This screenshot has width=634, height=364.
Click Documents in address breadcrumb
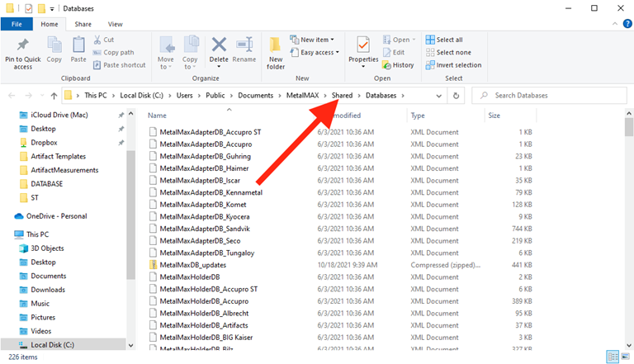pyautogui.click(x=256, y=96)
